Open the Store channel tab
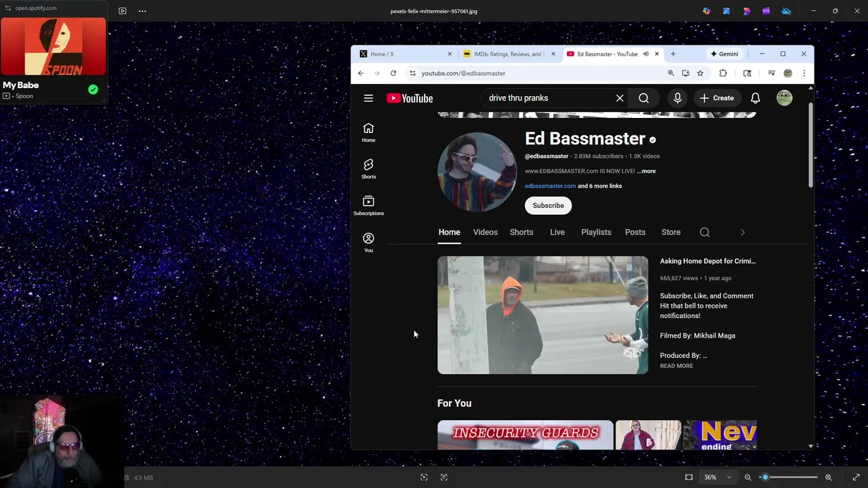868x488 pixels. 671,232
